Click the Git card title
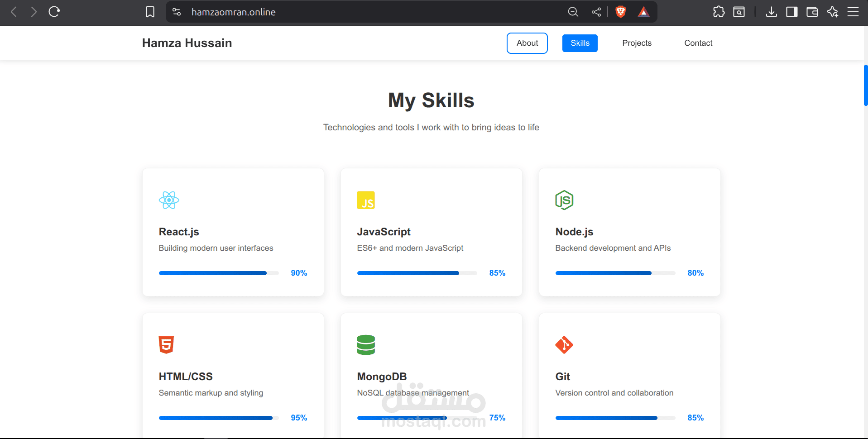This screenshot has width=868, height=439. tap(563, 377)
